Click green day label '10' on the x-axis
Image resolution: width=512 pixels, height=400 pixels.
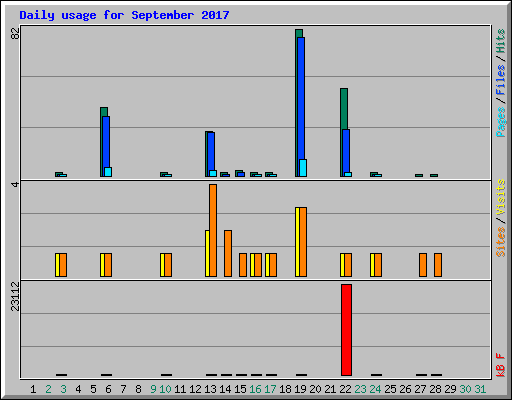click(165, 389)
